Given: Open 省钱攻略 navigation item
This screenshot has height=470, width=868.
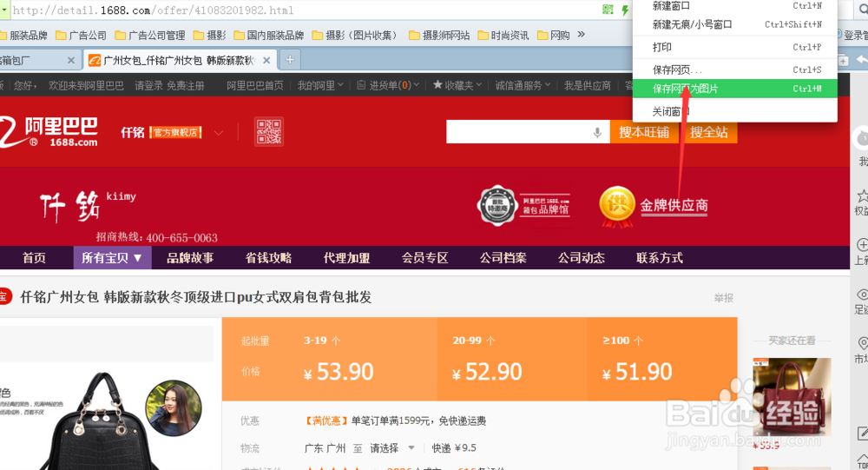Looking at the screenshot, I should pos(268,258).
